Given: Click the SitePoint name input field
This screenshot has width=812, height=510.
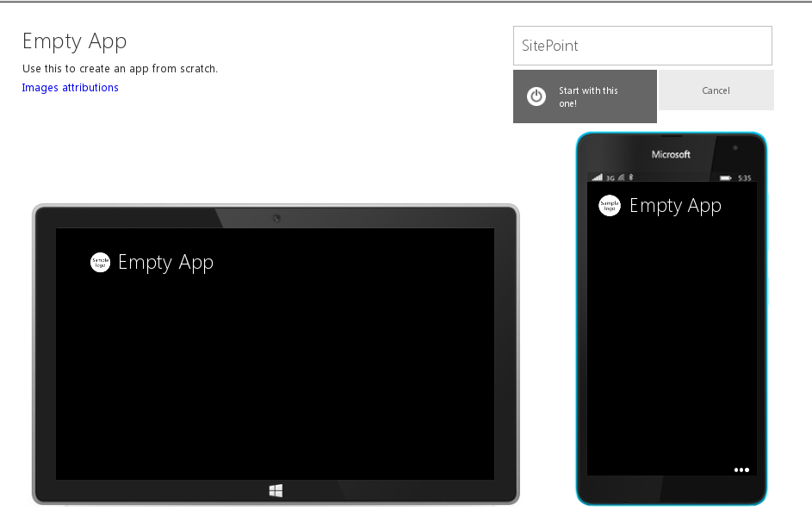Looking at the screenshot, I should click(x=642, y=45).
